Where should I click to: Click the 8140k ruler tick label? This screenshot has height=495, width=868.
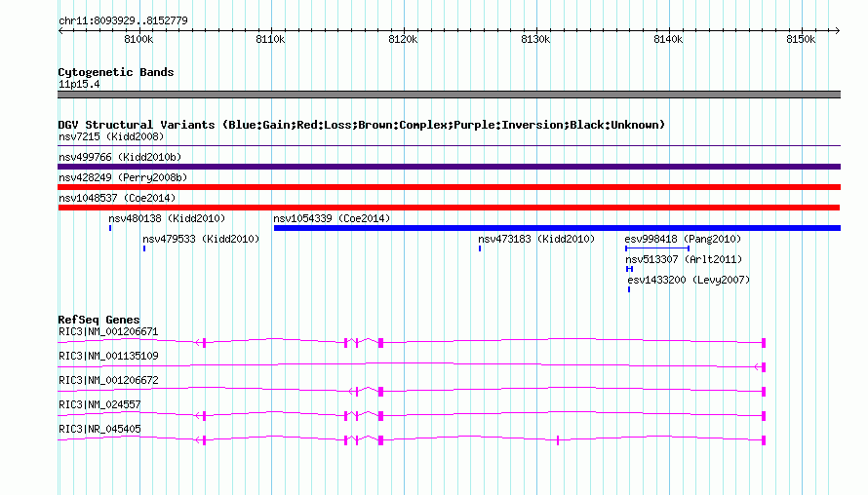click(x=668, y=39)
